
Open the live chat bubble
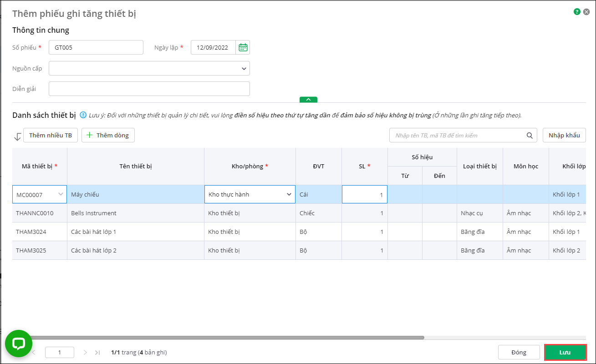(x=19, y=344)
